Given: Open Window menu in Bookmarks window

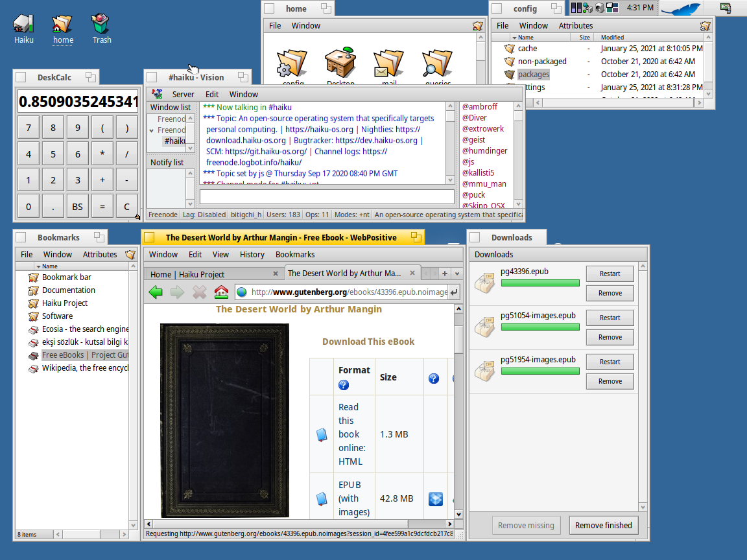Looking at the screenshot, I should click(x=57, y=254).
